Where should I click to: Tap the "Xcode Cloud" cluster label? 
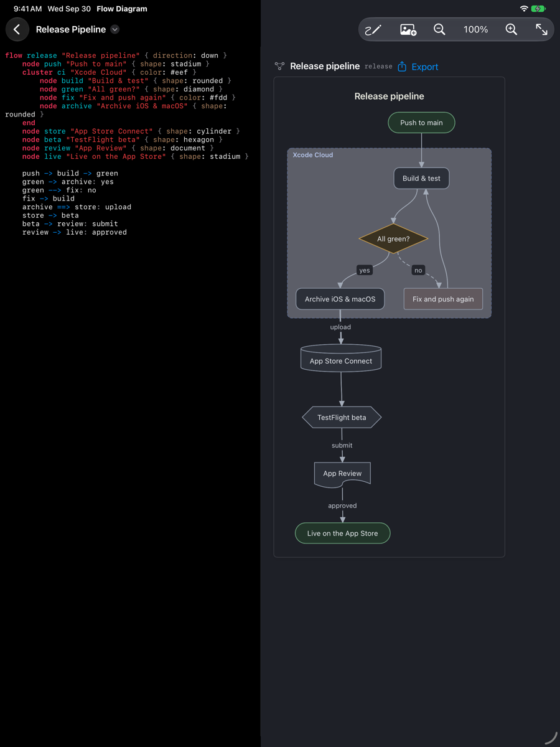click(x=313, y=155)
